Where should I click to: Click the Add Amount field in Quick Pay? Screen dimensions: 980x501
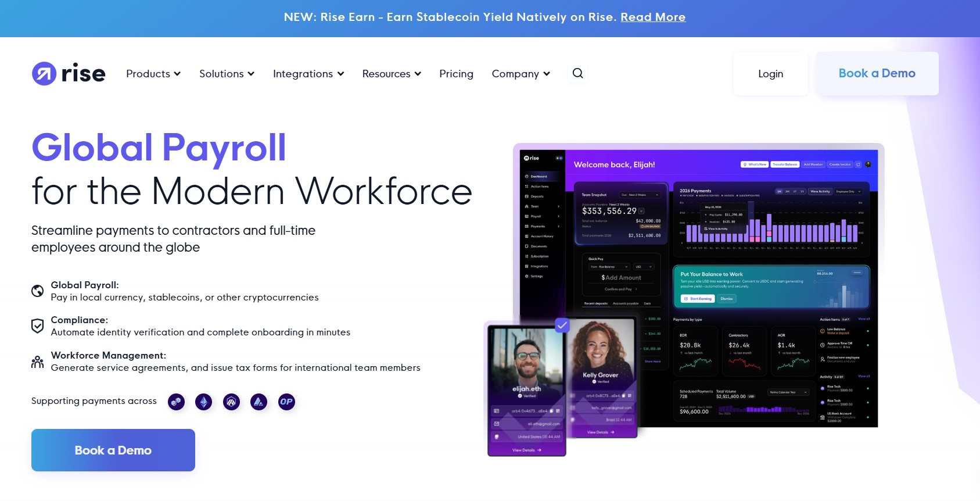pyautogui.click(x=622, y=278)
